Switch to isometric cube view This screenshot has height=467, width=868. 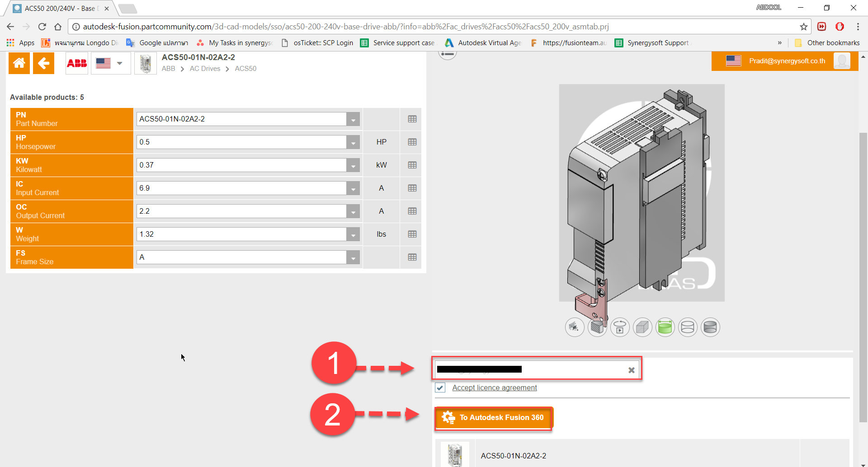tap(642, 327)
